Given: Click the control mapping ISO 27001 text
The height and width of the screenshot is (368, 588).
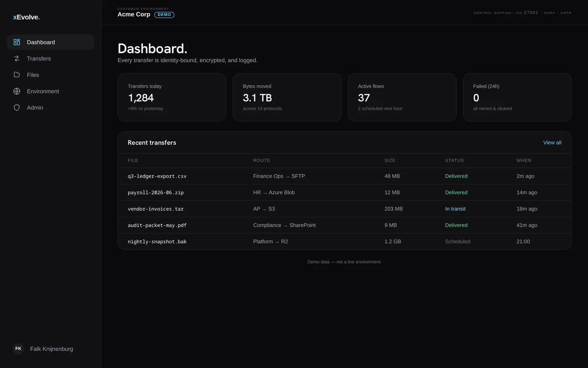Looking at the screenshot, I should (522, 13).
